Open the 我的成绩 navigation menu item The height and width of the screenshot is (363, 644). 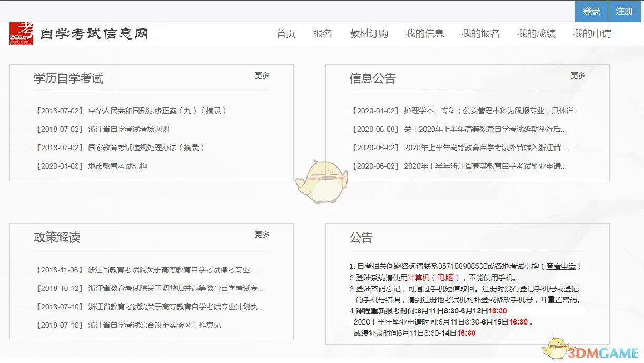pyautogui.click(x=537, y=34)
